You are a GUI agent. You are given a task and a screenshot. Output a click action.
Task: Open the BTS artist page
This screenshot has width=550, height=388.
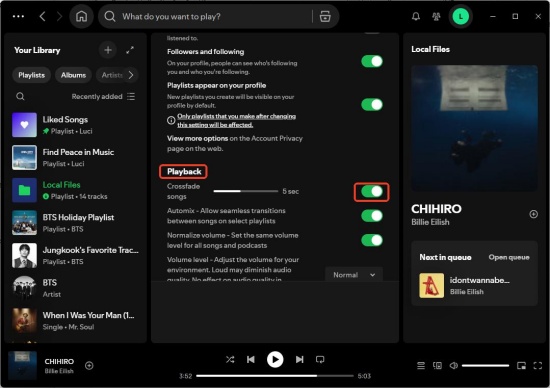75,288
